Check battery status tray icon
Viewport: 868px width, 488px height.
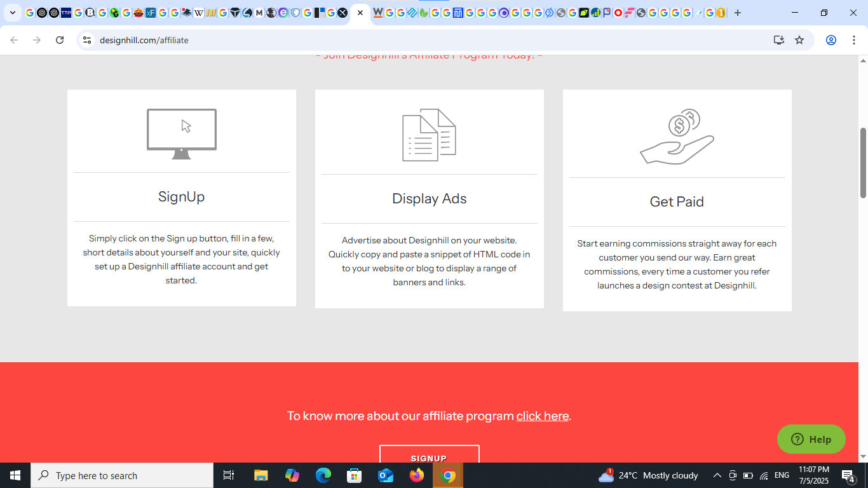click(x=748, y=475)
